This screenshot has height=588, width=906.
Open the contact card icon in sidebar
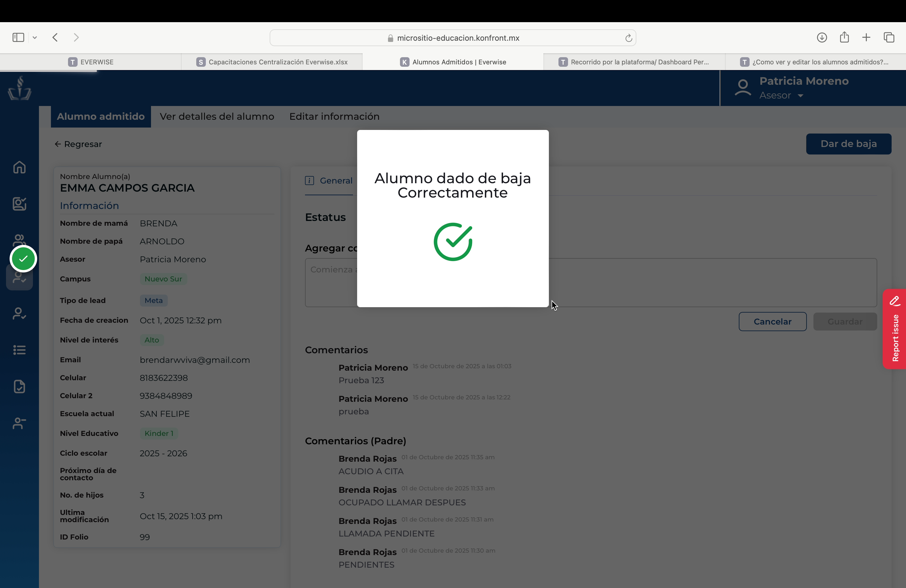(19, 204)
